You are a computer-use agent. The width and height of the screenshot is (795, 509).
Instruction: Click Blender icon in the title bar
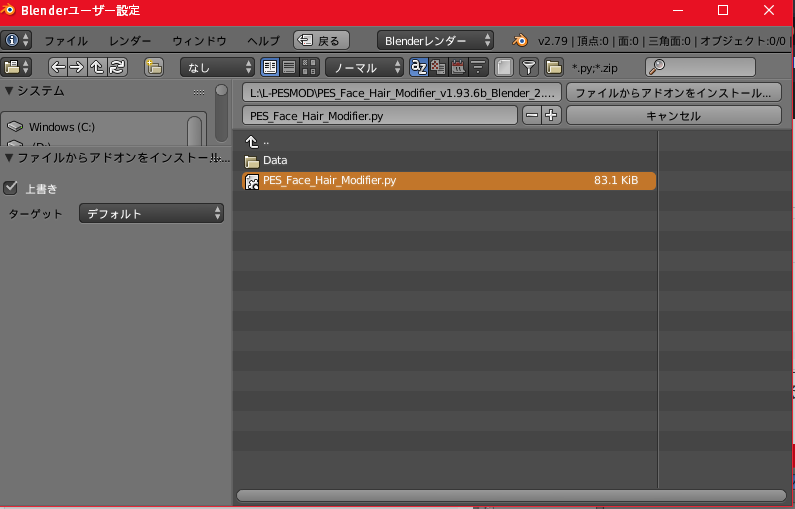point(9,10)
